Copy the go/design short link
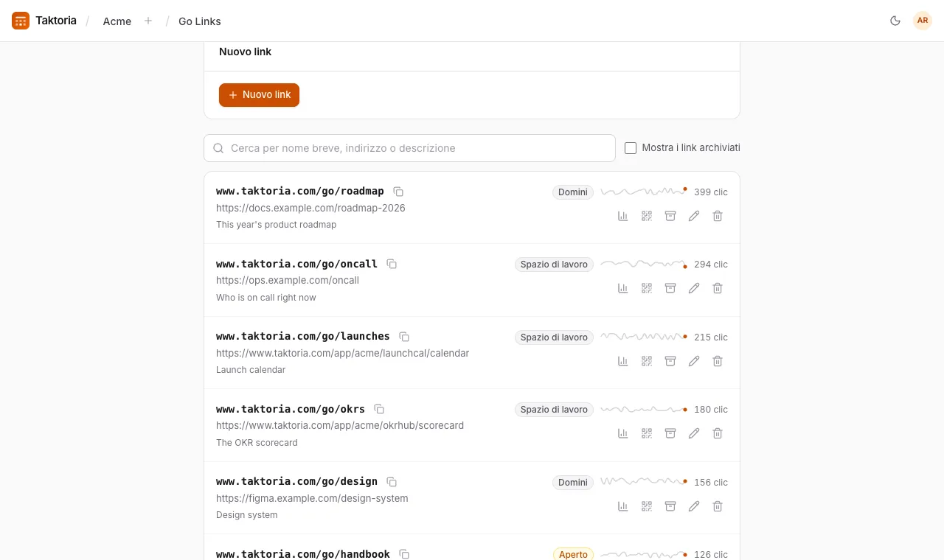 point(392,482)
